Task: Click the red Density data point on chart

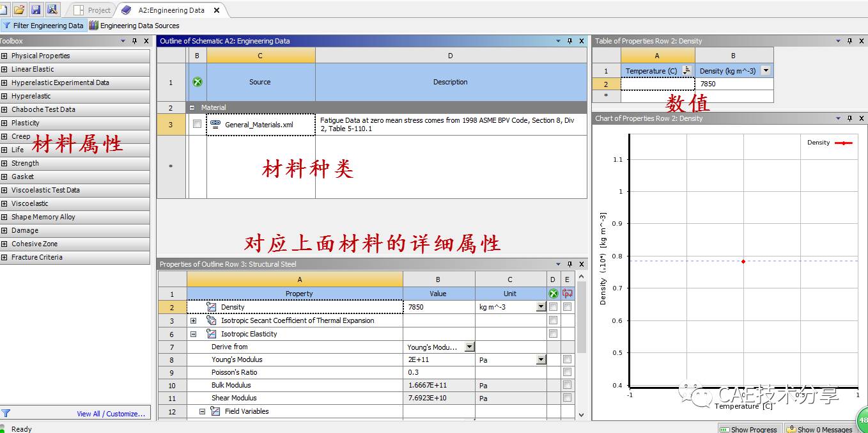Action: (743, 261)
